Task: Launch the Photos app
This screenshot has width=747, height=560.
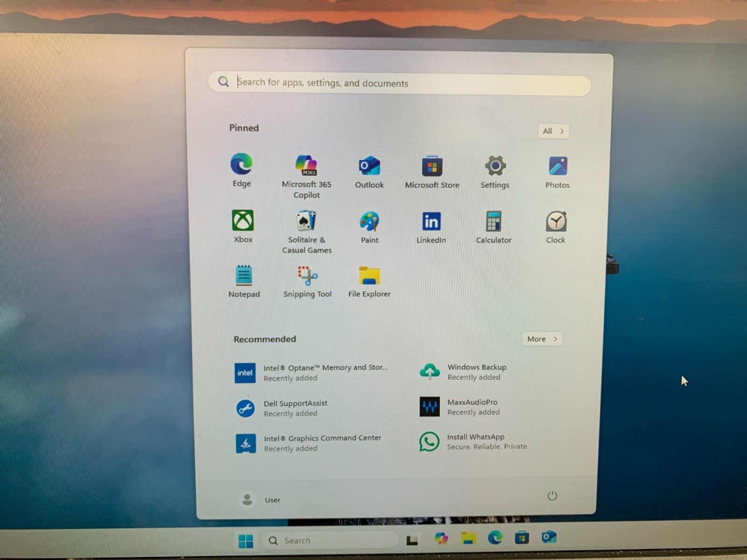Action: [x=557, y=172]
